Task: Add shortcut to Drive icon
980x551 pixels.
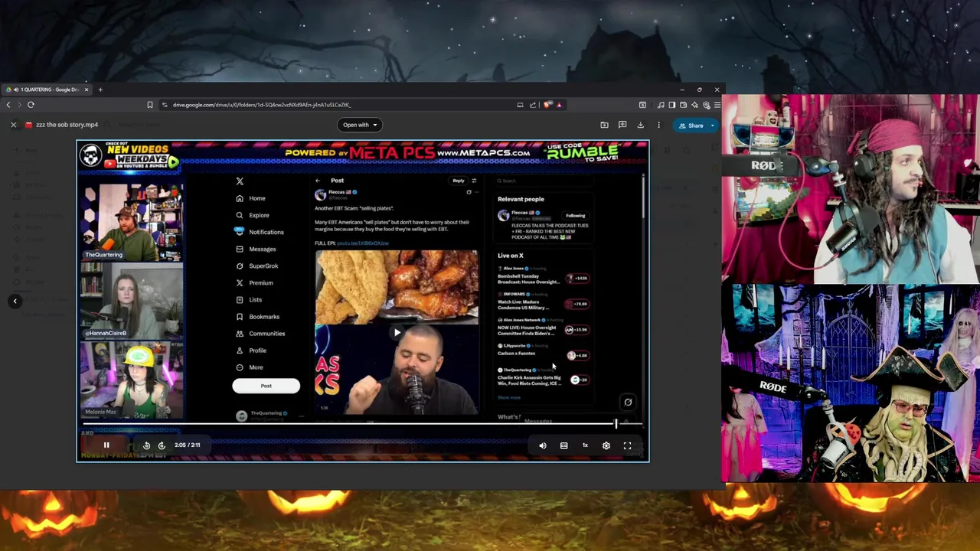Action: tap(604, 125)
